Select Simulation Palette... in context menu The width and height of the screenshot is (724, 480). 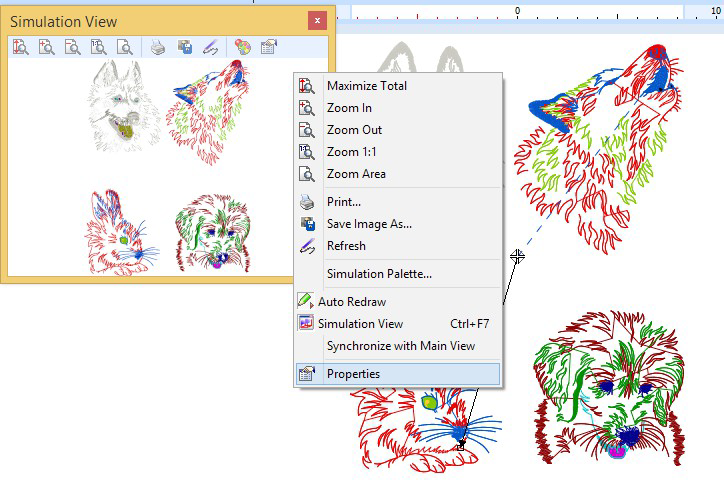point(379,274)
